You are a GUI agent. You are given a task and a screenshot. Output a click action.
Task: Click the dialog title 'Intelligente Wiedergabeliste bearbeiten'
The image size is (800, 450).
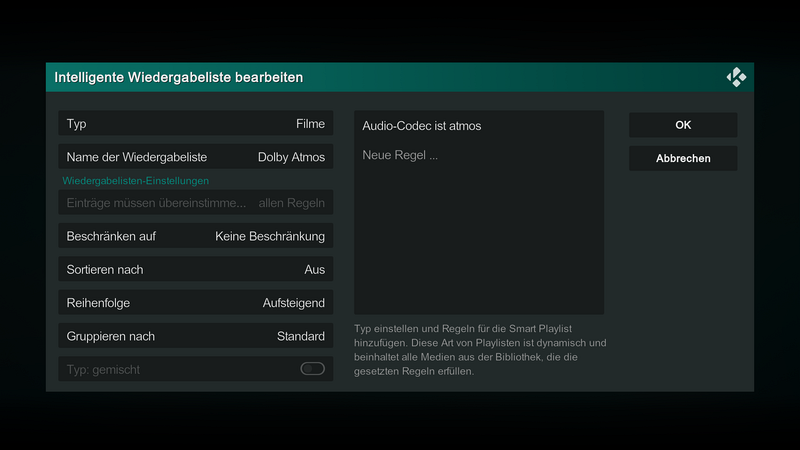point(179,78)
